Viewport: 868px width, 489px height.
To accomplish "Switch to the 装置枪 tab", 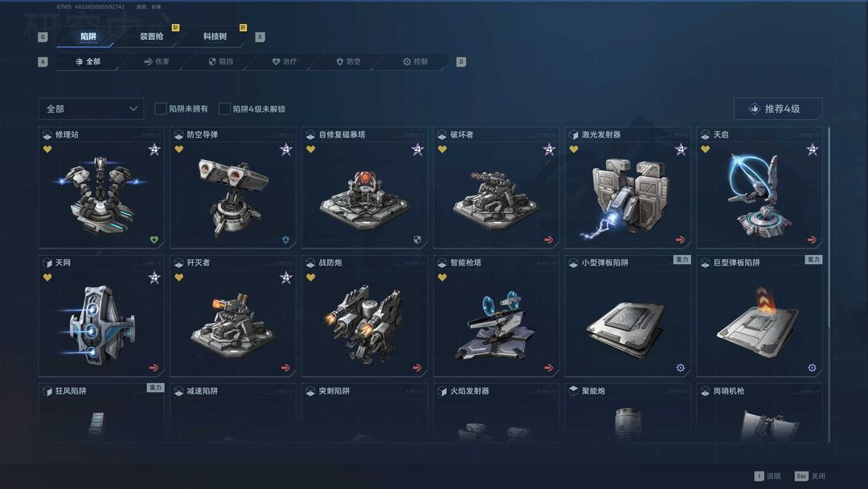I will (x=151, y=36).
